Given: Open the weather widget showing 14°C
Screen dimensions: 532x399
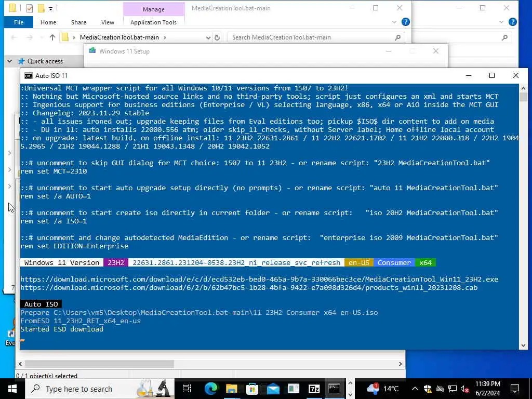Looking at the screenshot, I should point(383,389).
